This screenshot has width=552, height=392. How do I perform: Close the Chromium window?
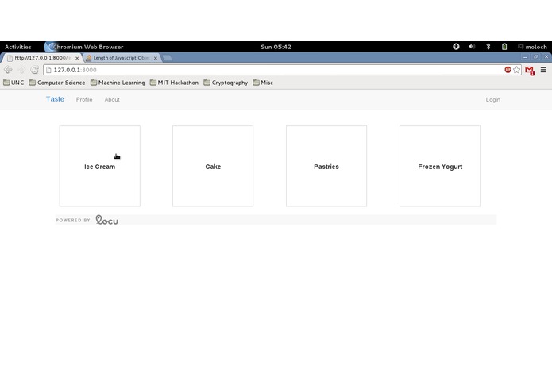point(546,56)
